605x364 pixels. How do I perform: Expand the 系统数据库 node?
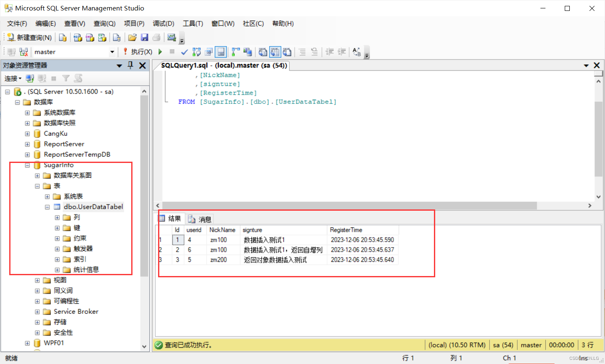pyautogui.click(x=27, y=113)
